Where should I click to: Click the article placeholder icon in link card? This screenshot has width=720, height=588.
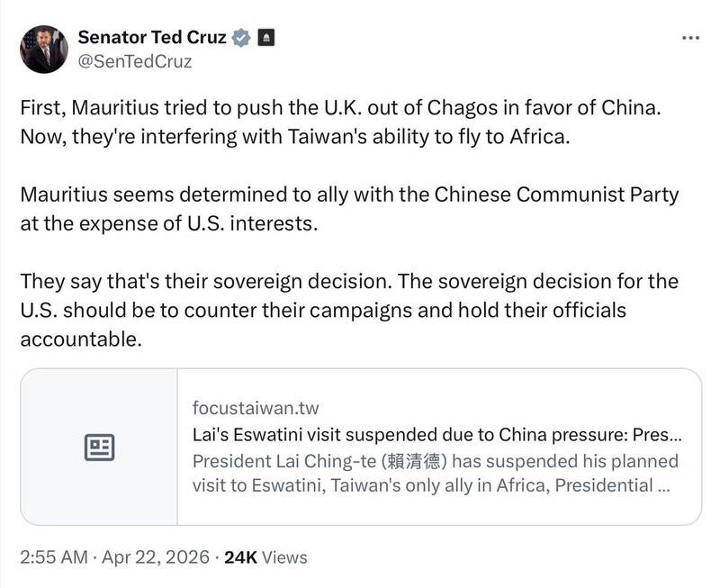99,447
